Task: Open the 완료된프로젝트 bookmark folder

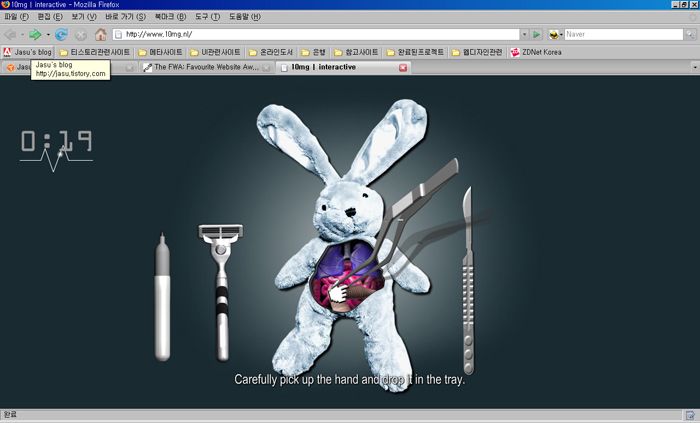Action: [x=415, y=52]
